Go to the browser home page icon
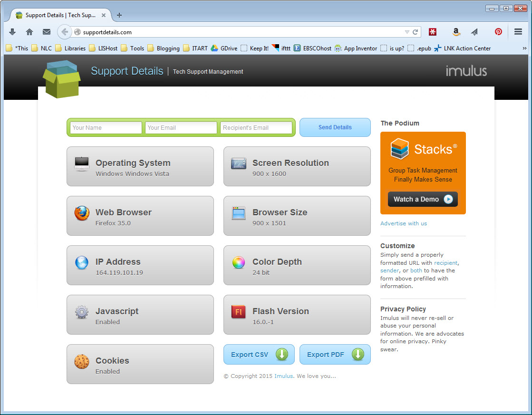The height and width of the screenshot is (415, 532). [29, 32]
